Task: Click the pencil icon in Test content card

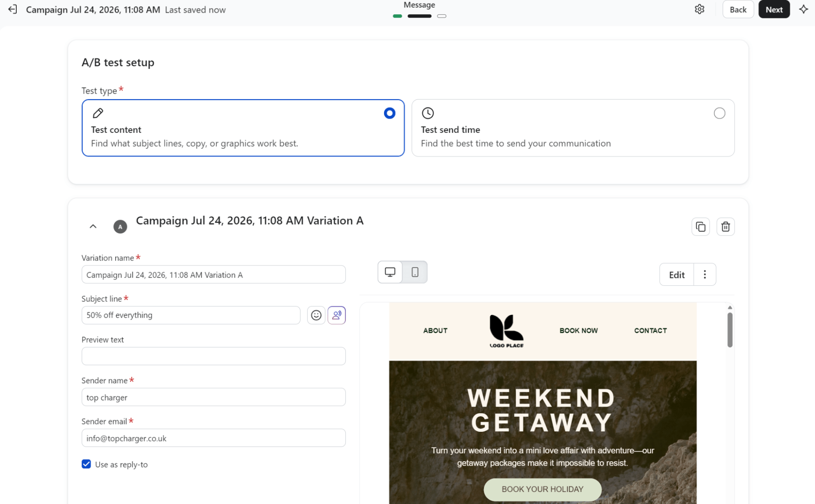Action: point(98,113)
